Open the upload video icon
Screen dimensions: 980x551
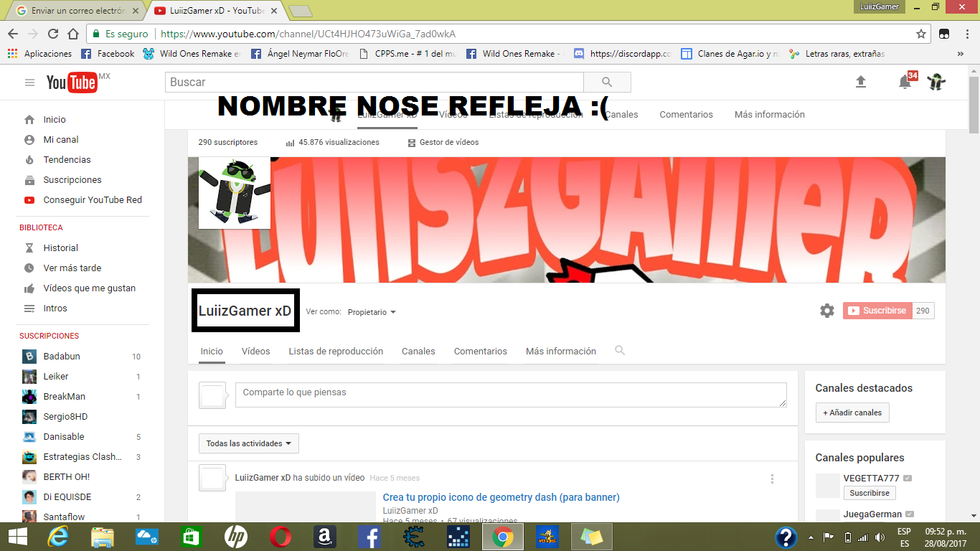pyautogui.click(x=861, y=82)
